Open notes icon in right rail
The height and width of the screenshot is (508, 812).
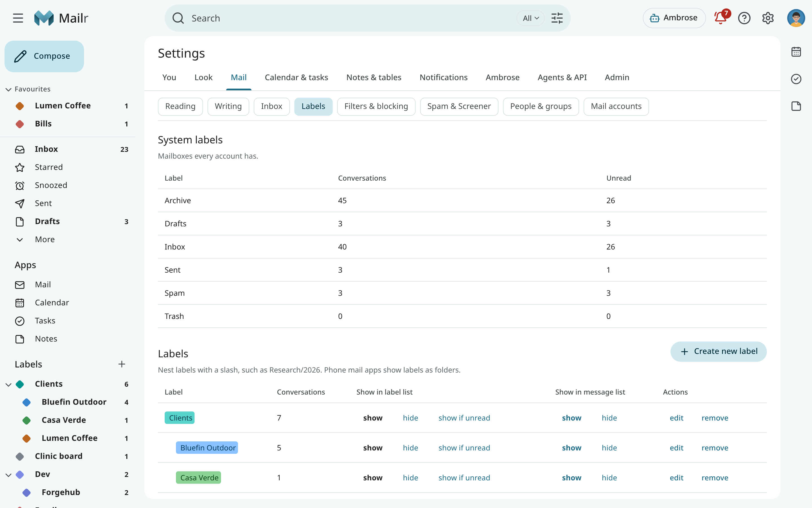(x=796, y=106)
